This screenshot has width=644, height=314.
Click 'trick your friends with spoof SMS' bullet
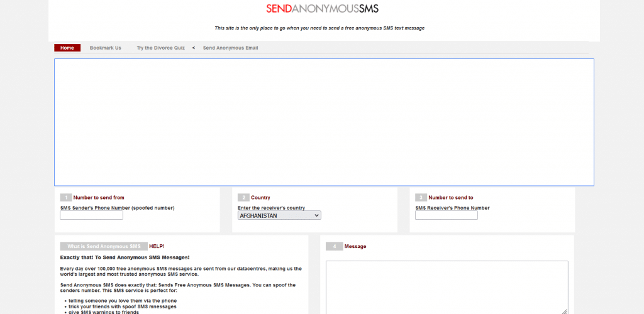[123, 306]
